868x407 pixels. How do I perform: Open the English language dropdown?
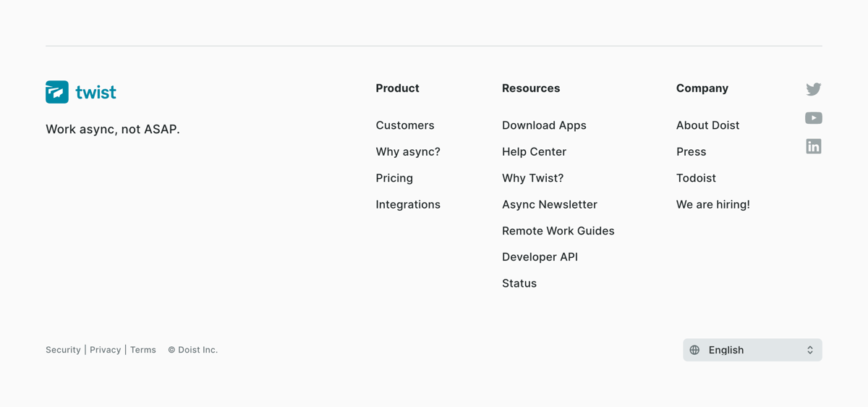752,350
